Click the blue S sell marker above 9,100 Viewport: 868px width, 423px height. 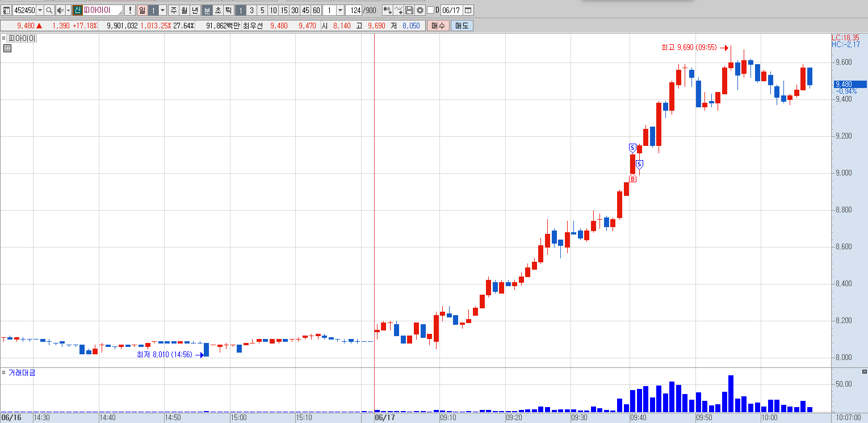point(632,148)
